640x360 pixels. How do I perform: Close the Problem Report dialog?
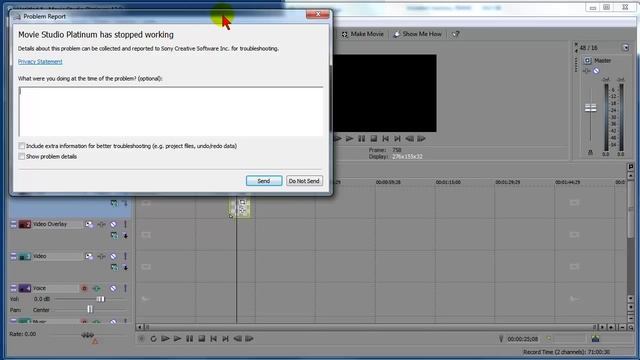(x=318, y=14)
